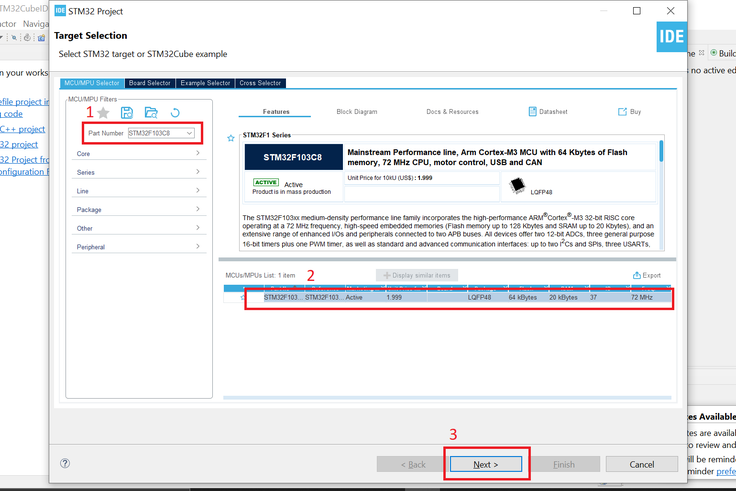Close the STM32 Project dialog
736x491 pixels.
[x=671, y=11]
